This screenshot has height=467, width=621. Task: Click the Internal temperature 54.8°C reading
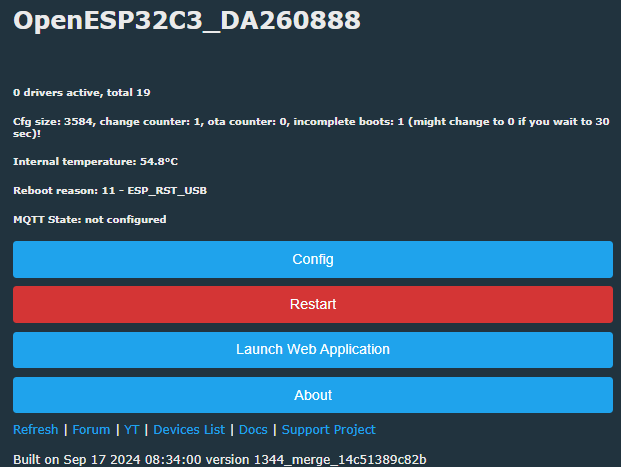95,162
